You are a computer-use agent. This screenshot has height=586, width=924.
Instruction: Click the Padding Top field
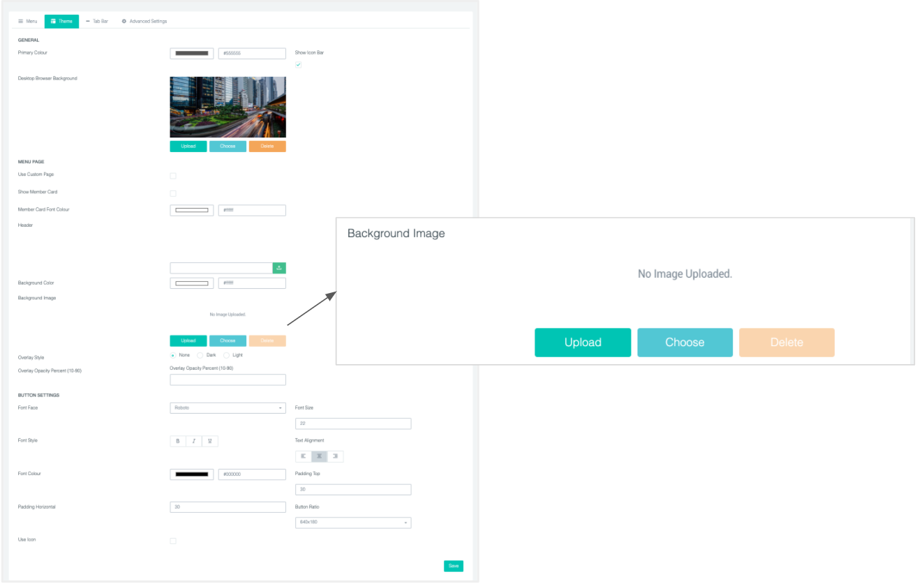pos(353,490)
